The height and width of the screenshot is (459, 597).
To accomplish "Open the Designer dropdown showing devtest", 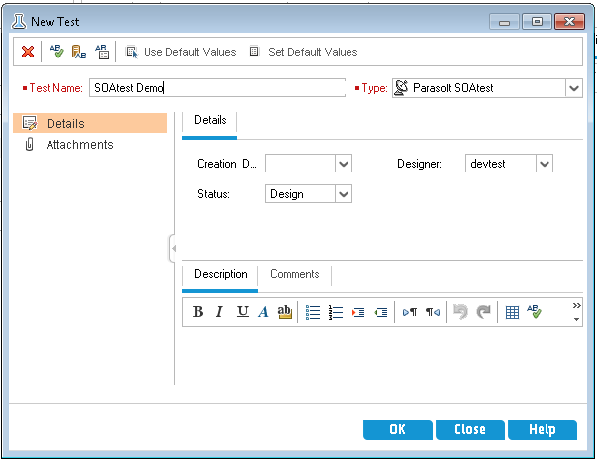I will [544, 164].
